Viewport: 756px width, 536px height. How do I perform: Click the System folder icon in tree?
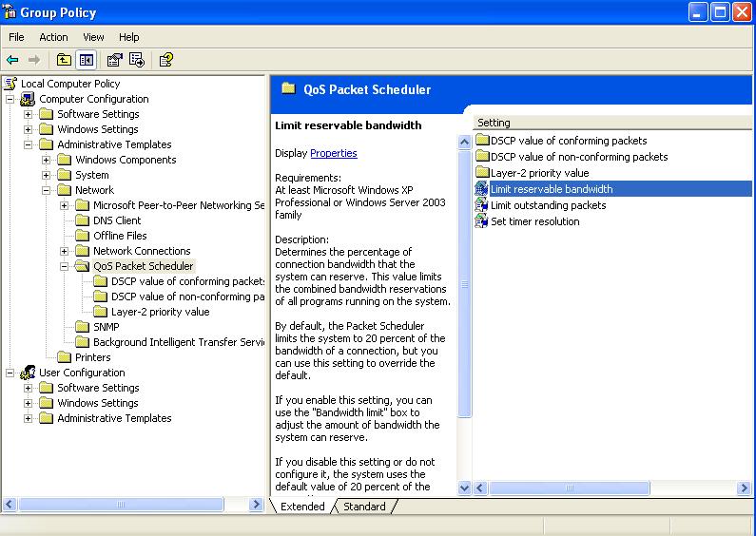[64, 175]
